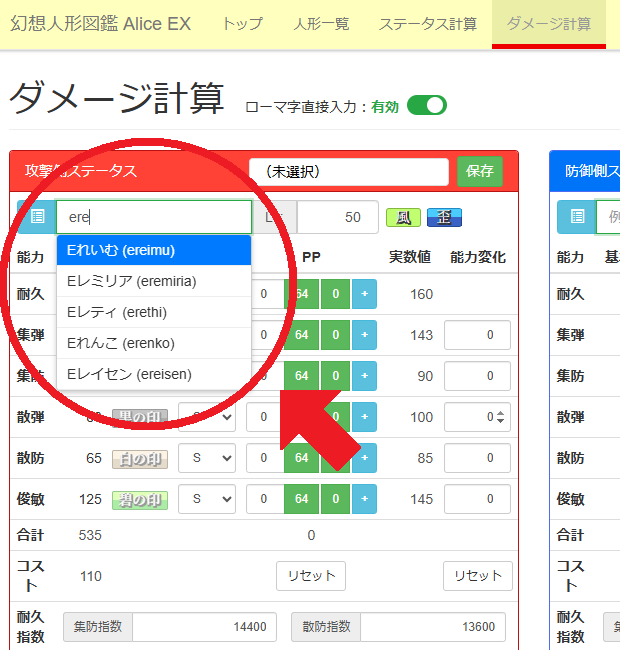Focus the 散弾 PP input field
The height and width of the screenshot is (650, 620).
tap(265, 417)
